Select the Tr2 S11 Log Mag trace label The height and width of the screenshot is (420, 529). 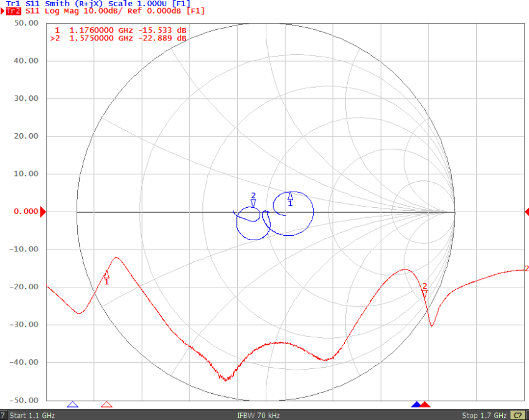[105, 11]
